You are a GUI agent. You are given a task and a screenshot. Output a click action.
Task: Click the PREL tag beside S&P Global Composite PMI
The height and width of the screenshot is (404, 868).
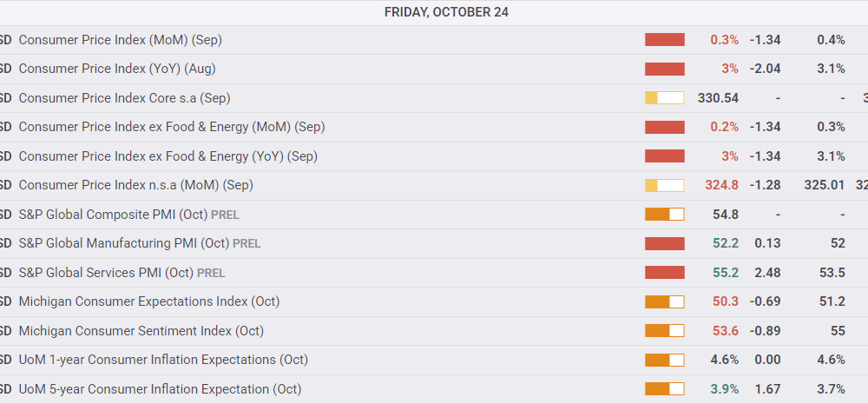[224, 215]
